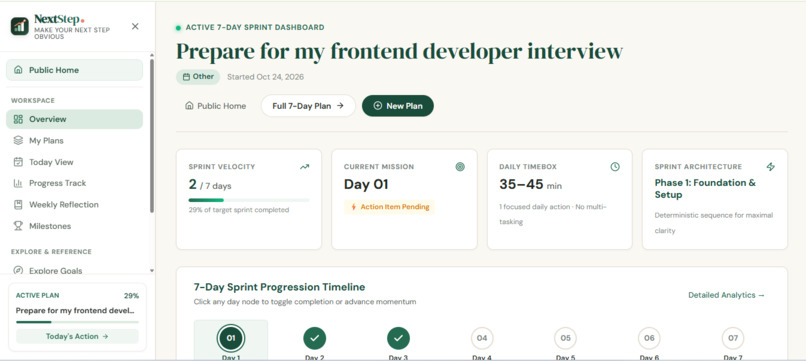806x361 pixels.
Task: Click the Current Mission target icon
Action: click(x=460, y=167)
